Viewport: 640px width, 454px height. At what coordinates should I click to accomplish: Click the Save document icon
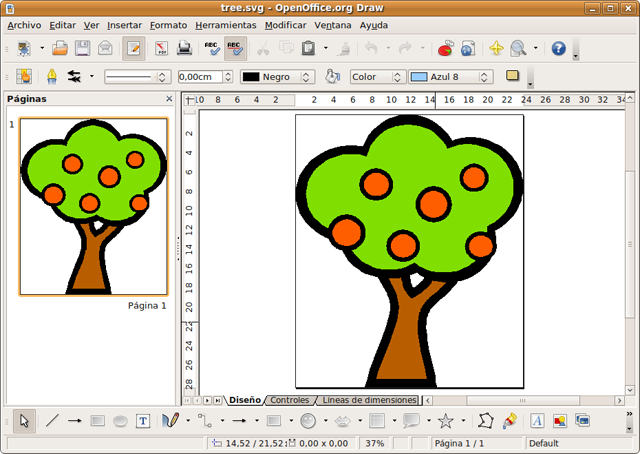tap(82, 48)
